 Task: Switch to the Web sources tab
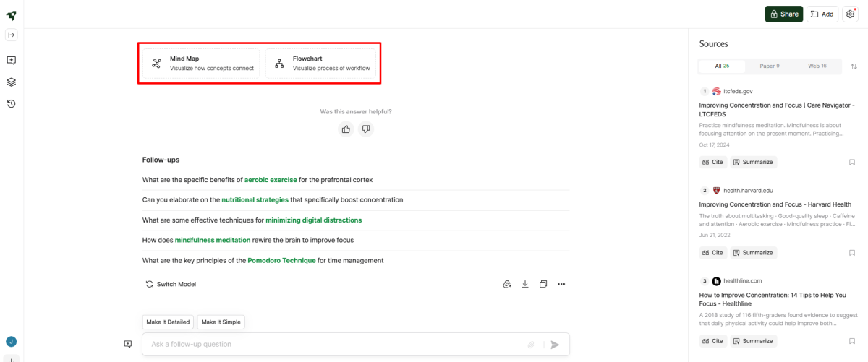[x=817, y=66]
